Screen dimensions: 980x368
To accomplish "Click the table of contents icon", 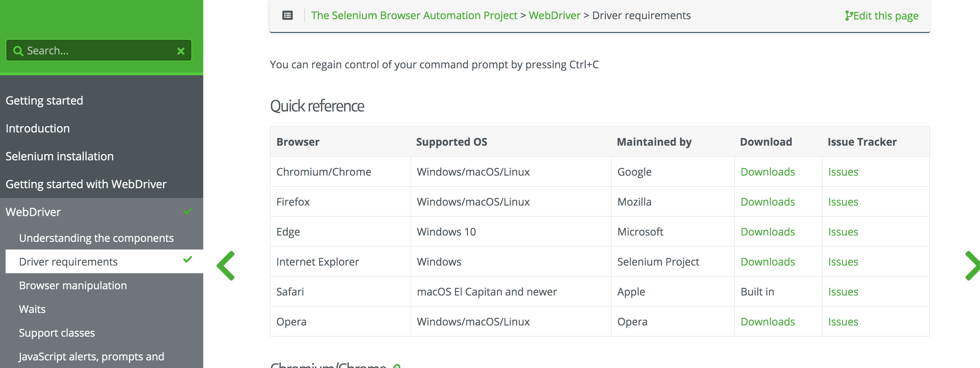I will point(287,15).
